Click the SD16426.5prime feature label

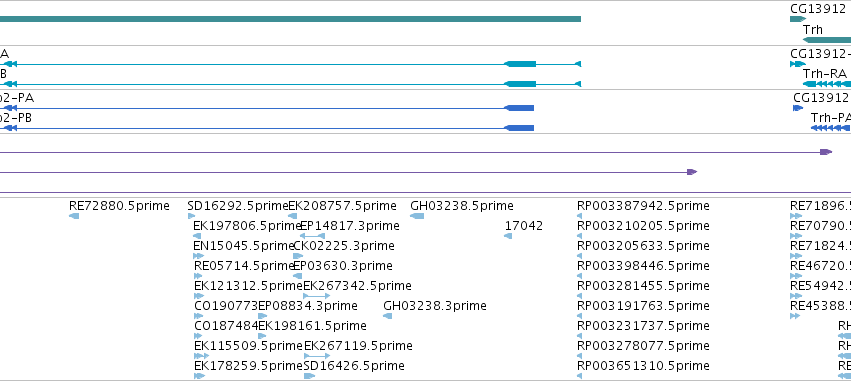click(354, 366)
